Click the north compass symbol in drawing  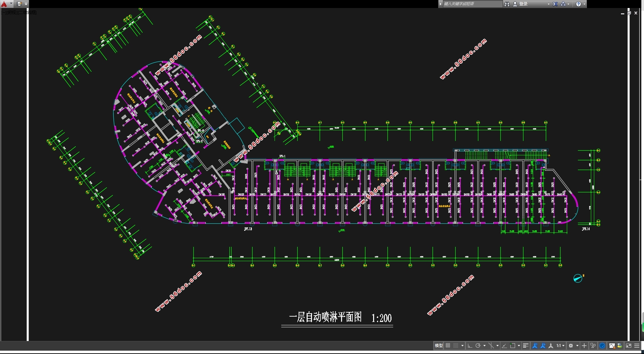point(578,278)
